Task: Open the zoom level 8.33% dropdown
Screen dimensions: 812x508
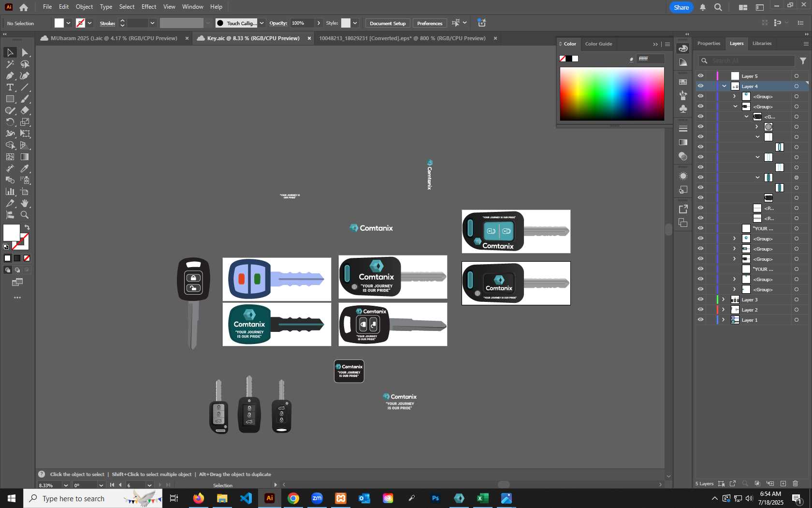Action: (x=66, y=485)
